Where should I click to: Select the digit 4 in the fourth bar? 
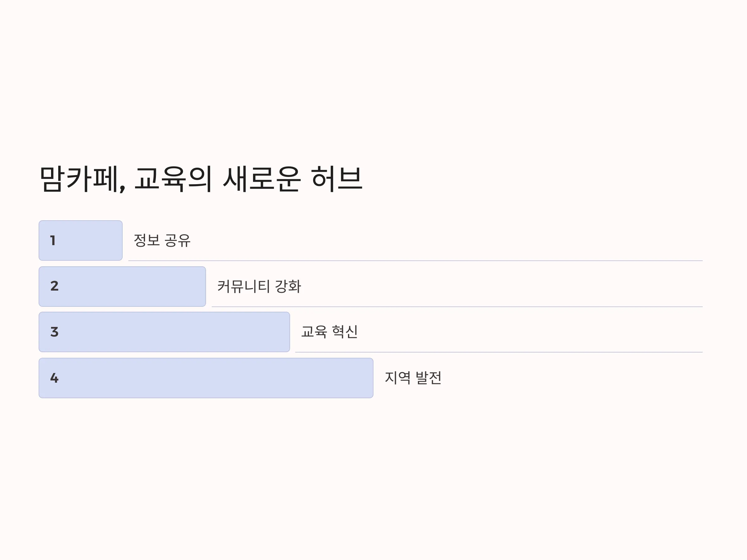click(54, 378)
